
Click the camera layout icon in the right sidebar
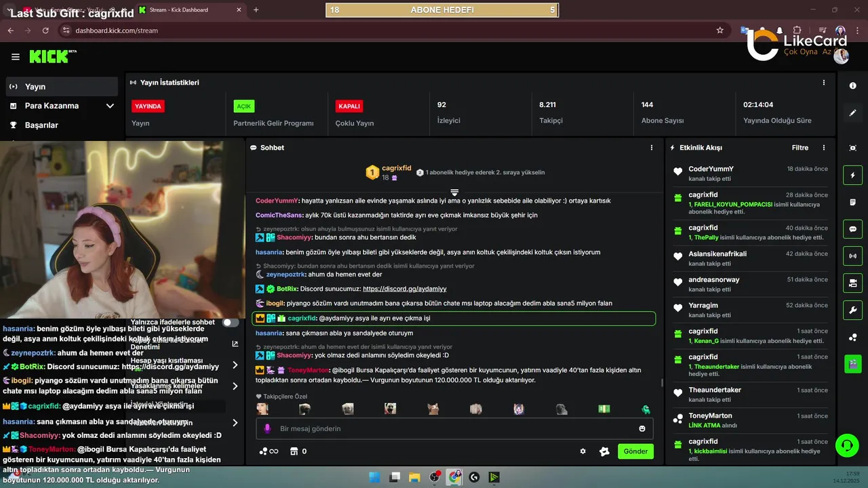853,283
